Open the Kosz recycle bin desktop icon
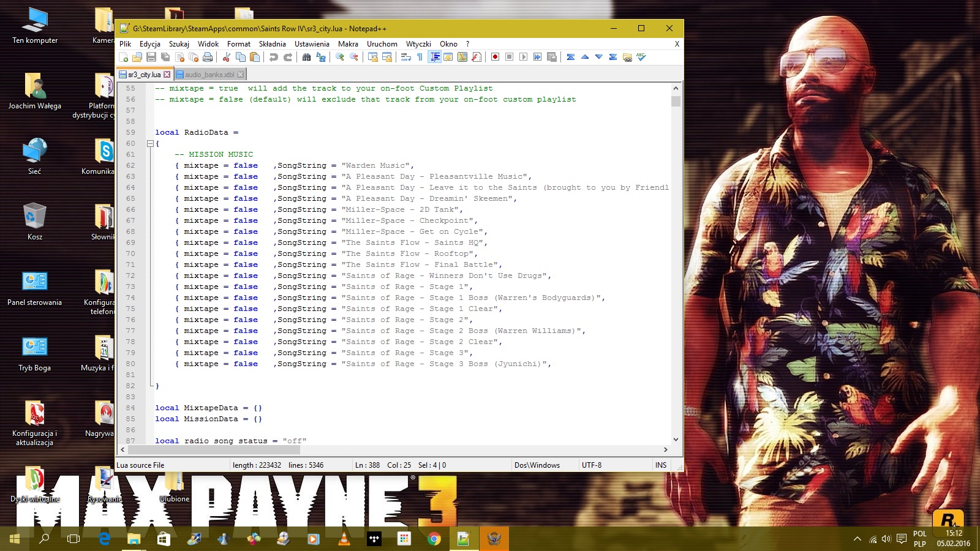The width and height of the screenshot is (980, 551). [x=35, y=222]
